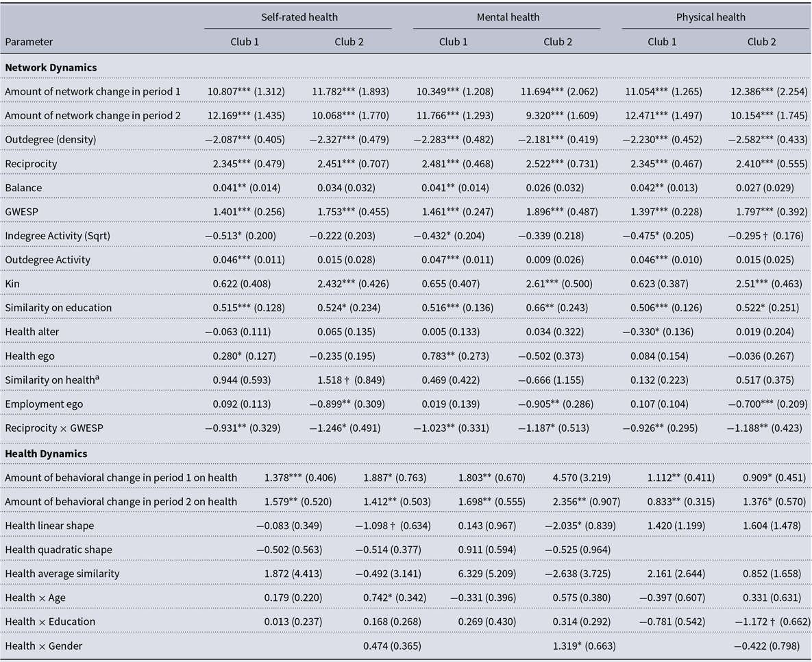Click the Outdegree (density) row label
Image resolution: width=812 pixels, height=662 pixels.
coord(51,140)
